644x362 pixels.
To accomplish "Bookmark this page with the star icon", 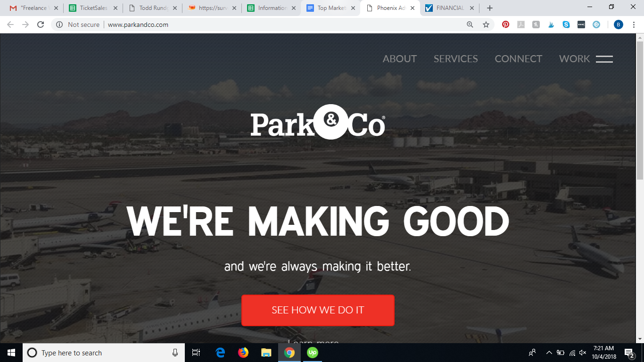I will 486,25.
